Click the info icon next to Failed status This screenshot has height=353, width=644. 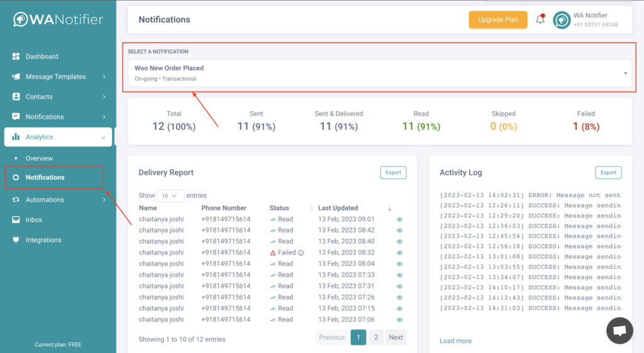pyautogui.click(x=301, y=253)
